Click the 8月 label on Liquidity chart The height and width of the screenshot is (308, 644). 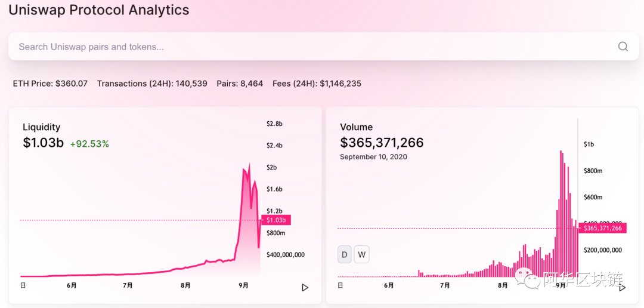click(185, 285)
